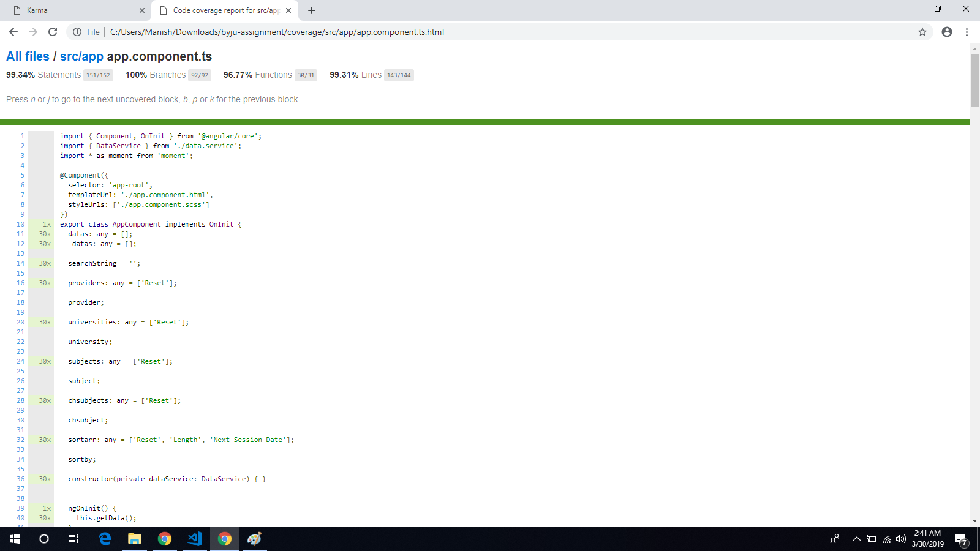The width and height of the screenshot is (980, 551).
Task: Close the Code coverage report tab
Action: pos(288,10)
